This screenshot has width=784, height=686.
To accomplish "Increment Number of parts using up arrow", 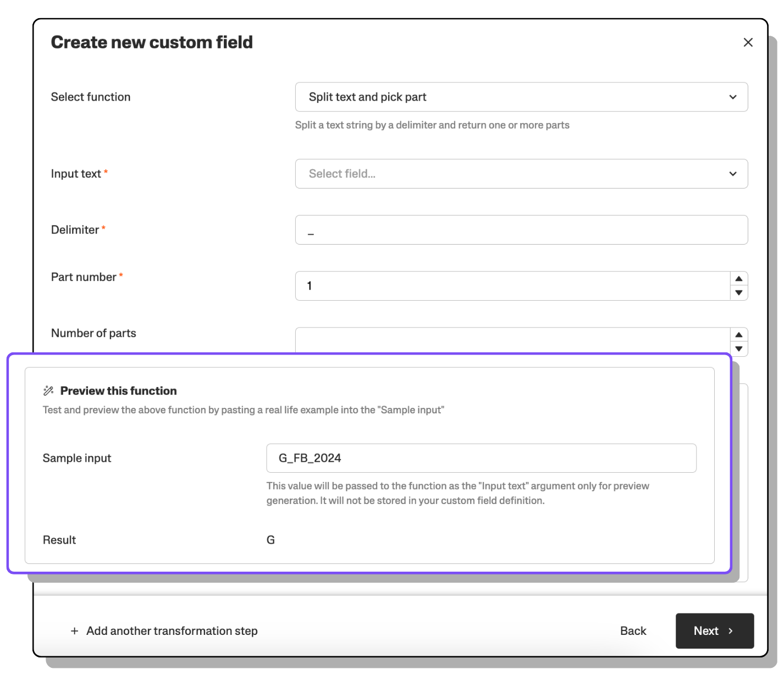I will coord(738,335).
